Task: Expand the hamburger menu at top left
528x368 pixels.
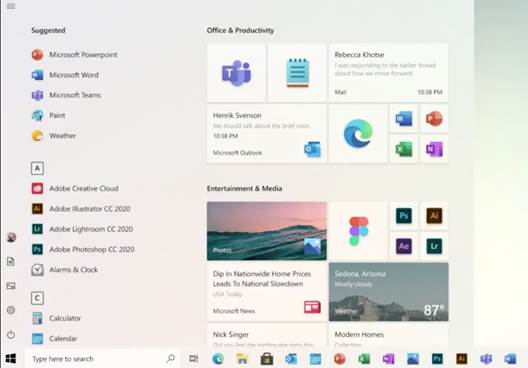Action: [11, 6]
